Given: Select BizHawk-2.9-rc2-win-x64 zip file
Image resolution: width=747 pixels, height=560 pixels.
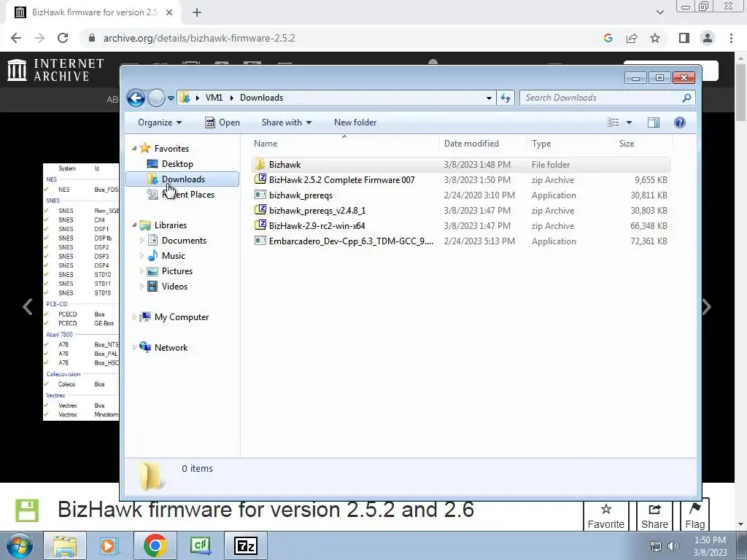Looking at the screenshot, I should coord(461,226).
